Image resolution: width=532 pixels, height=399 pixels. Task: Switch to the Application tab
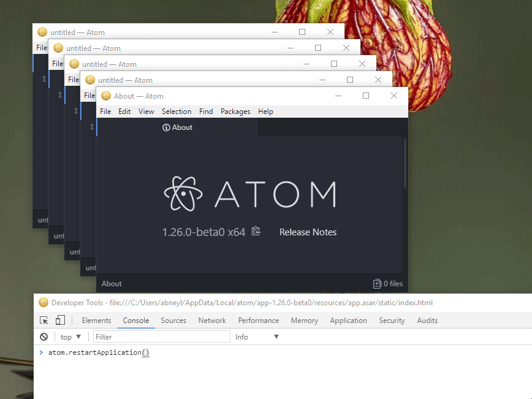[348, 321]
